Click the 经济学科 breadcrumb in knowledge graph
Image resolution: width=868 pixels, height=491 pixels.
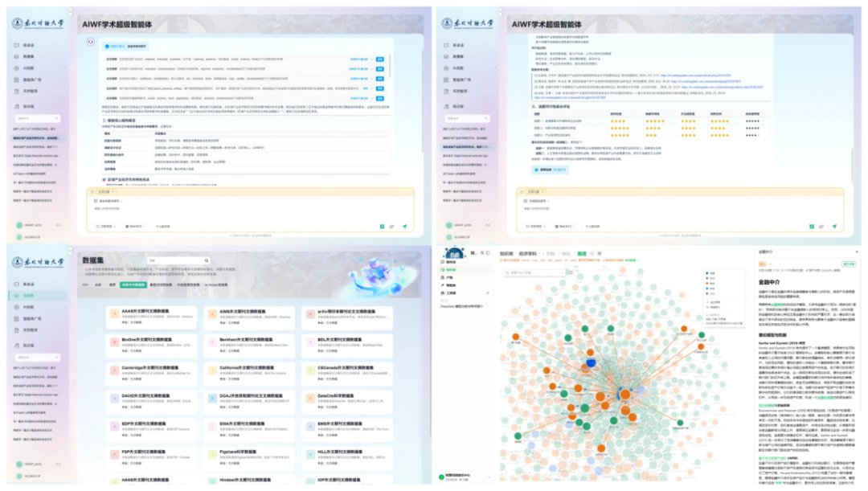[x=527, y=253]
